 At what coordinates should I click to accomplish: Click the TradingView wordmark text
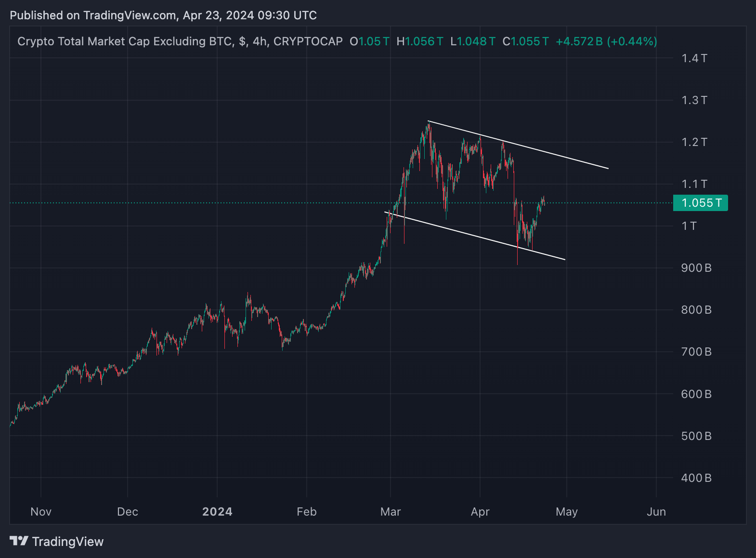(x=68, y=542)
